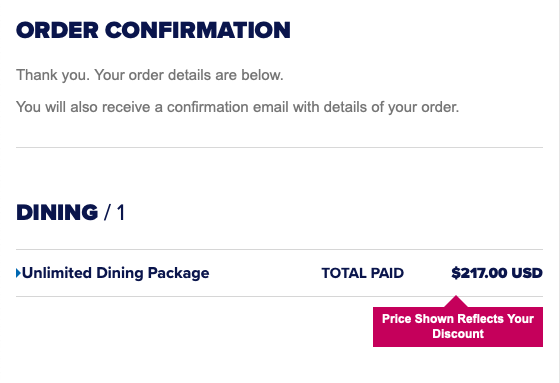
Task: Click the DINING section heading
Action: 57,212
